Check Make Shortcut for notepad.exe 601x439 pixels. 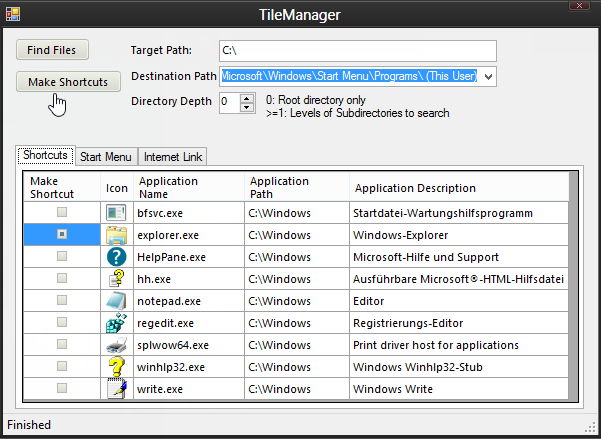(62, 300)
